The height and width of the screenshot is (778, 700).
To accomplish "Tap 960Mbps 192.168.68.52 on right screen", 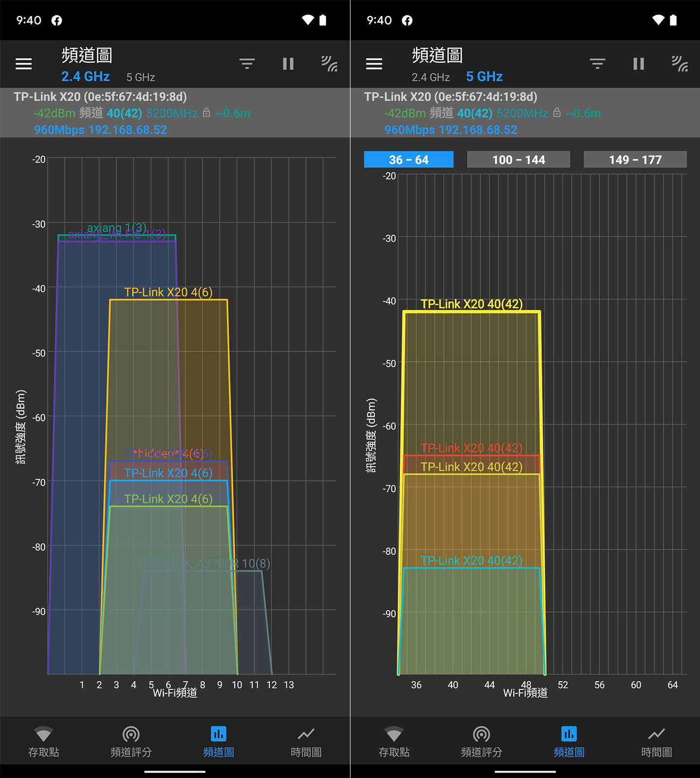I will [x=451, y=130].
